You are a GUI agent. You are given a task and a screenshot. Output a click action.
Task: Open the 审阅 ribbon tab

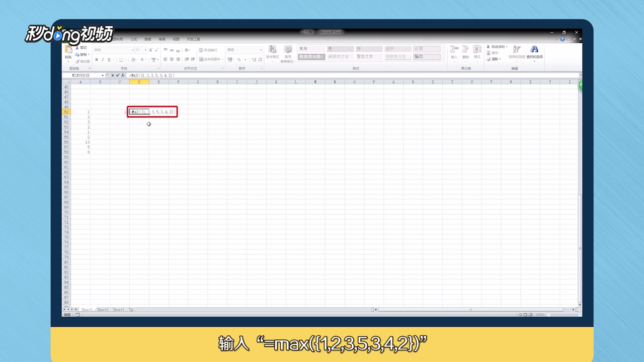(162, 39)
